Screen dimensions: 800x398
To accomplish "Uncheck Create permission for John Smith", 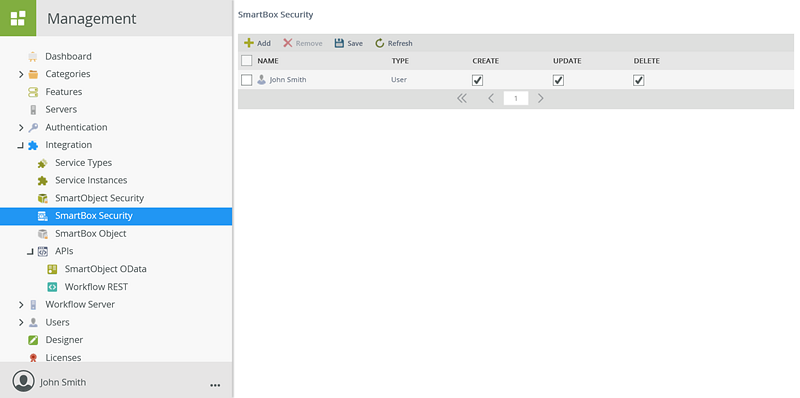I will point(478,80).
